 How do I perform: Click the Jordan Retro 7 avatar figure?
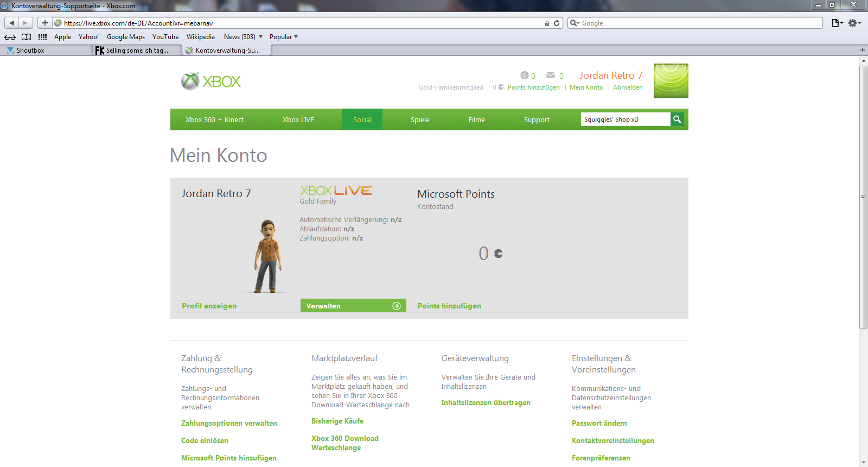[x=267, y=256]
